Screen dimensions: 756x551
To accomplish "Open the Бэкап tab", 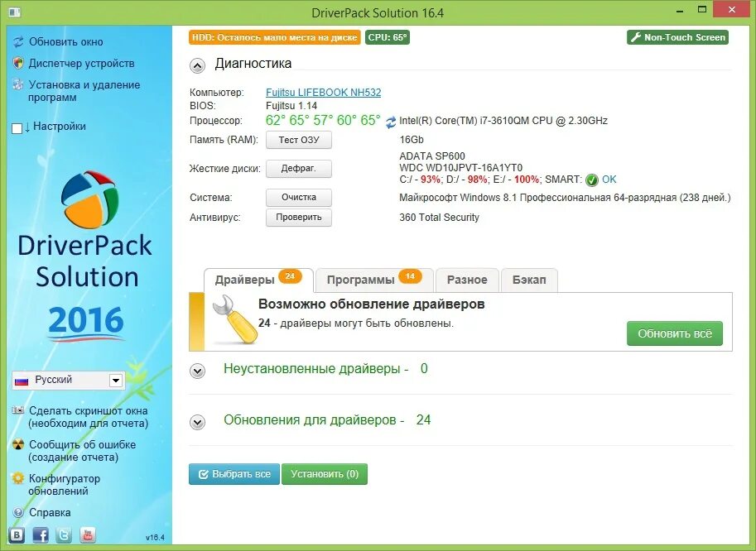I will pyautogui.click(x=529, y=280).
